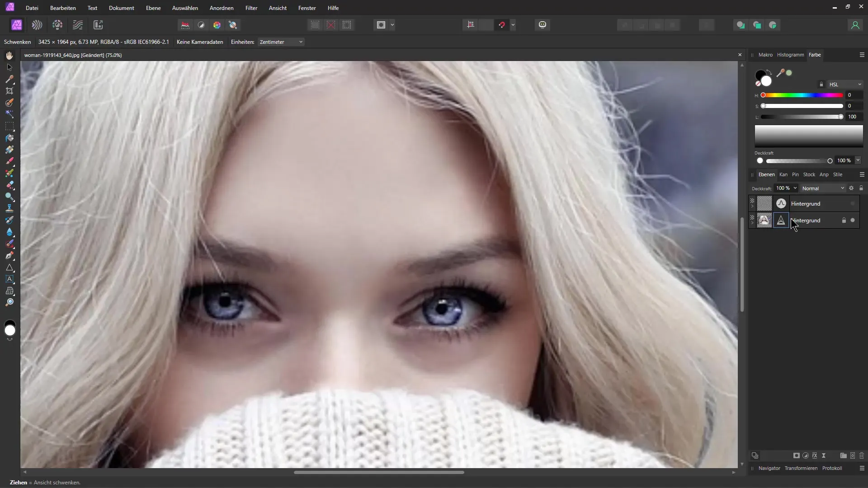
Task: Open layer effects (fx) in Ebenen panel
Action: pos(815,455)
